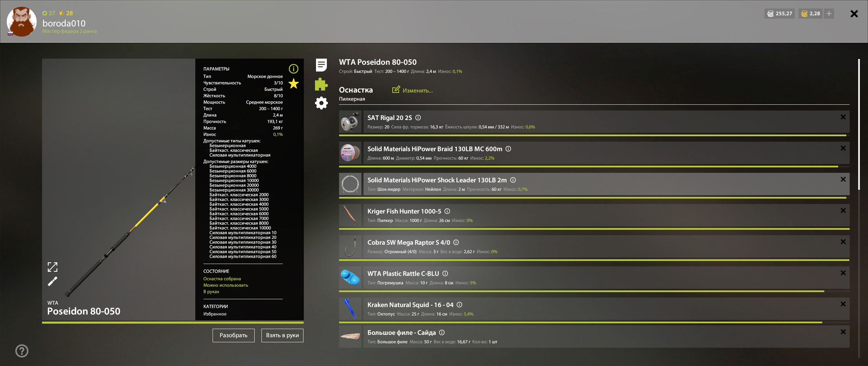Remove HiPower Braid 130LB line from rig
The height and width of the screenshot is (366, 868).
click(x=843, y=148)
